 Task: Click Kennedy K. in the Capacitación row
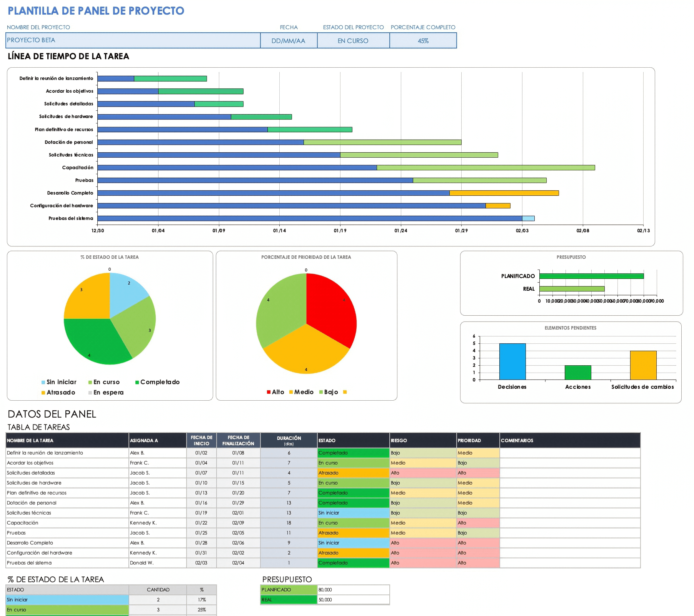[x=158, y=523]
